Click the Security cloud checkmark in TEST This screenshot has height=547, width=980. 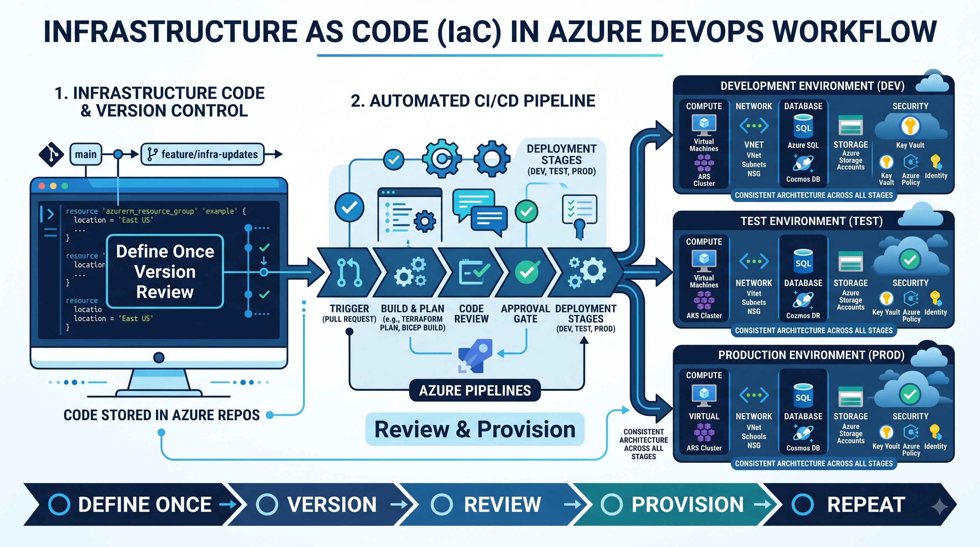910,259
